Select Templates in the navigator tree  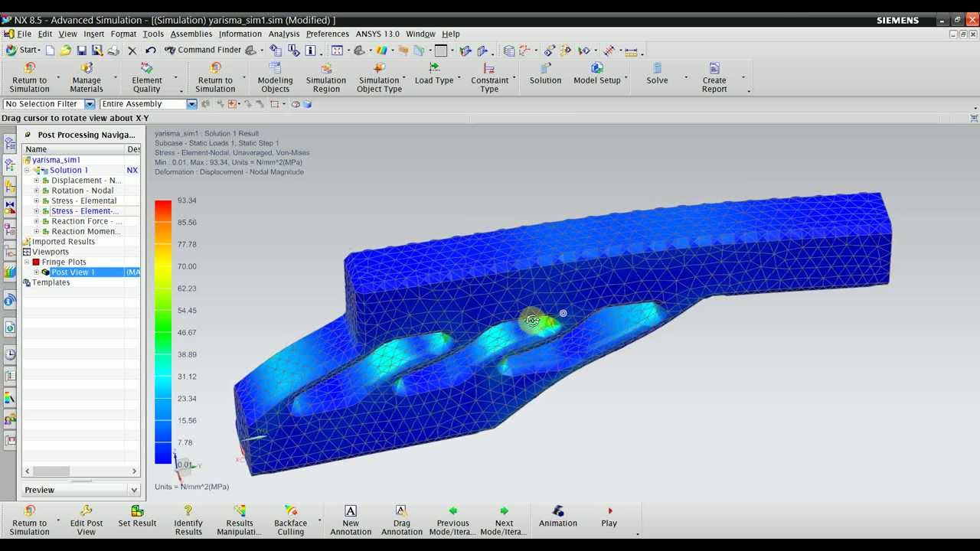(x=51, y=282)
